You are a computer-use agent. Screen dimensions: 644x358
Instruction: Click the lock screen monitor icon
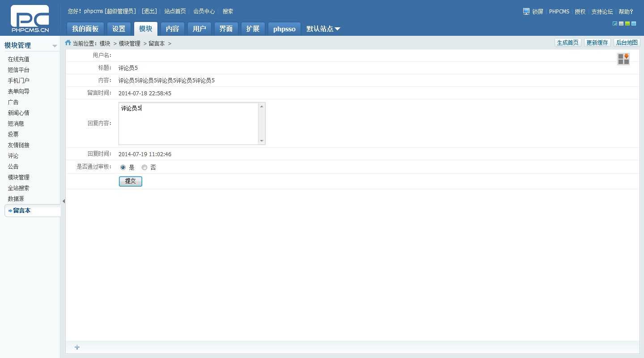coord(526,11)
